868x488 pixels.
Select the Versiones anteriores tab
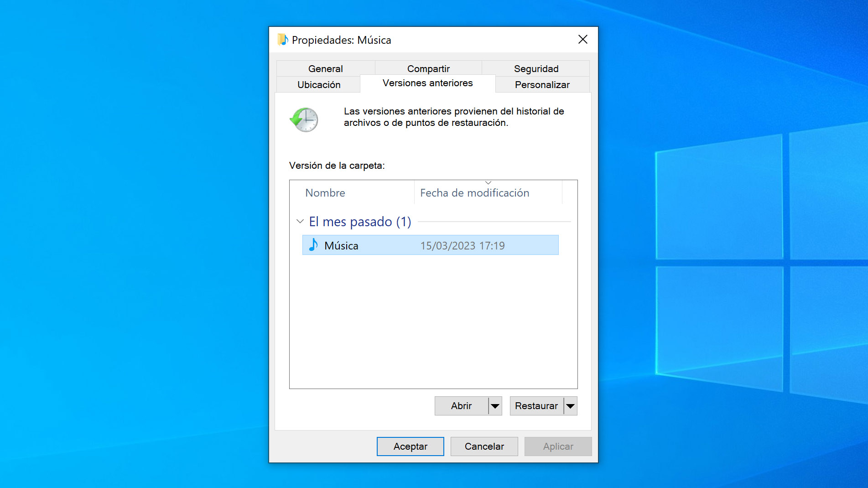coord(428,83)
